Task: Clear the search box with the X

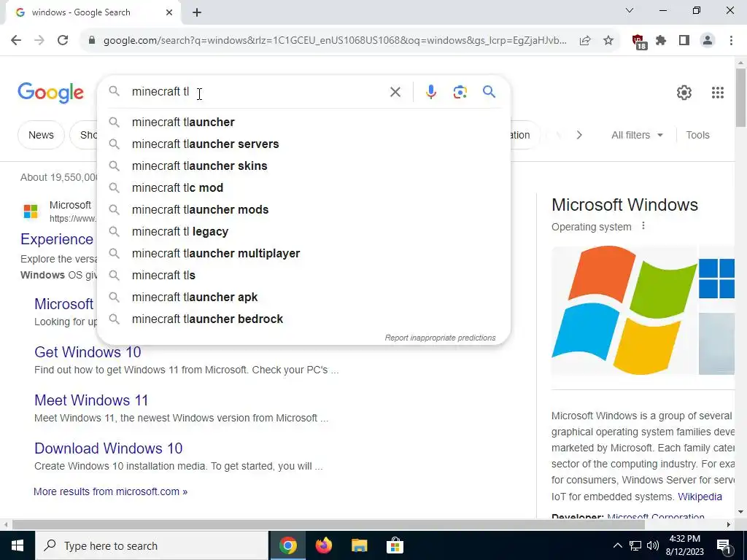Action: (x=395, y=92)
